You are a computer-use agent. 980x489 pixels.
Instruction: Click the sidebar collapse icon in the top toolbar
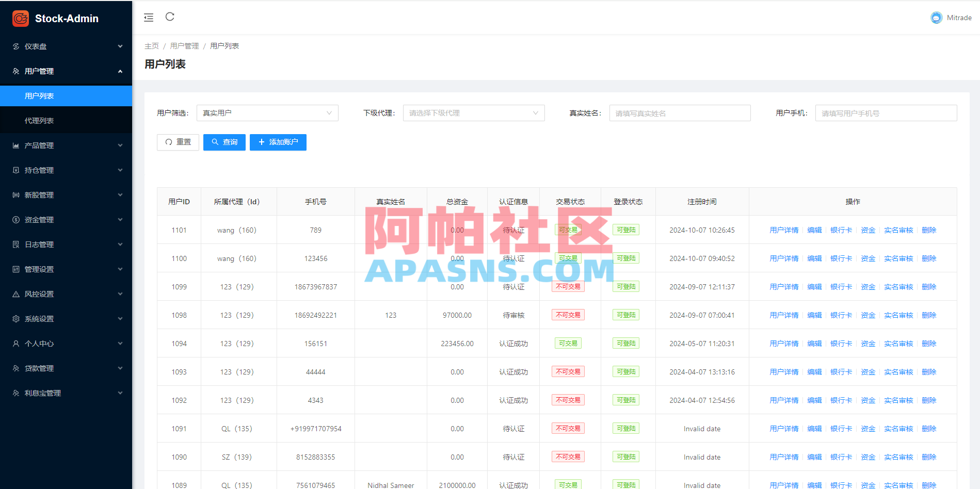point(149,17)
